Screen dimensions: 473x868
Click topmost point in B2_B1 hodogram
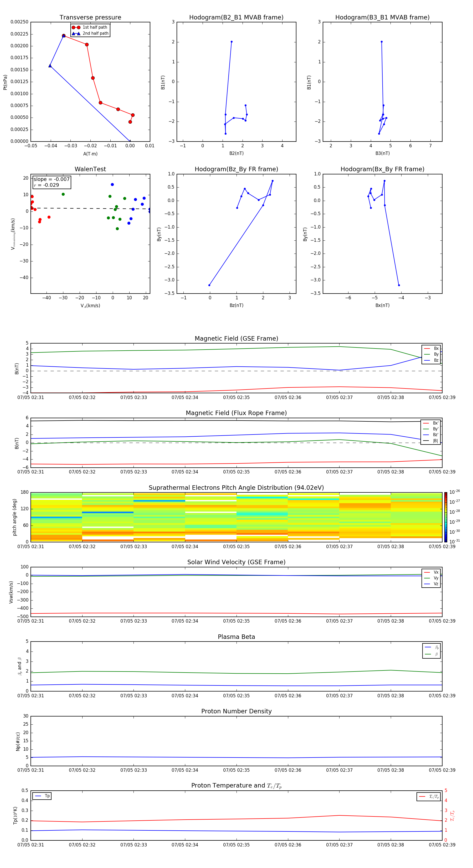pos(231,42)
